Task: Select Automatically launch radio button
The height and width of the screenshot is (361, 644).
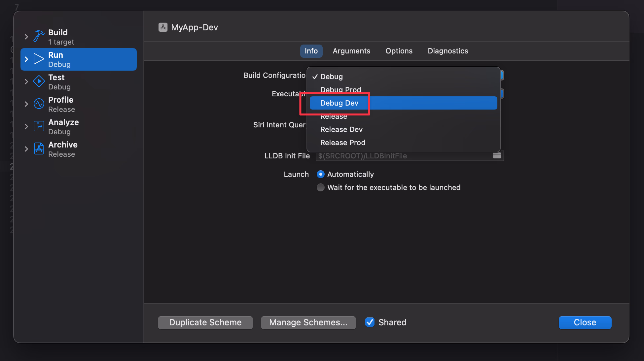Action: click(x=320, y=174)
